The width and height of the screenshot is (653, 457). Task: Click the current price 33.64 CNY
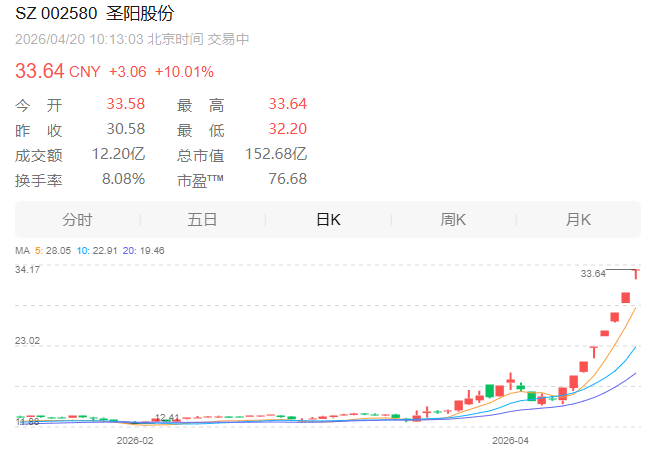pos(57,71)
